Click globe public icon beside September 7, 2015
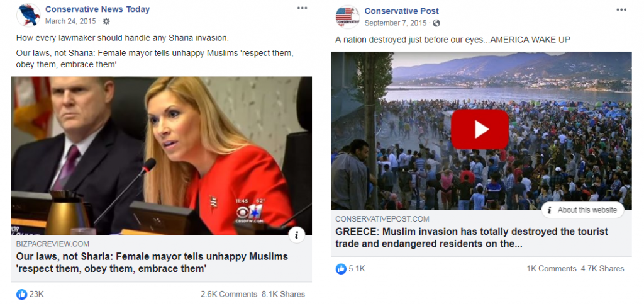Viewport: 644px width, 306px height. click(x=436, y=23)
